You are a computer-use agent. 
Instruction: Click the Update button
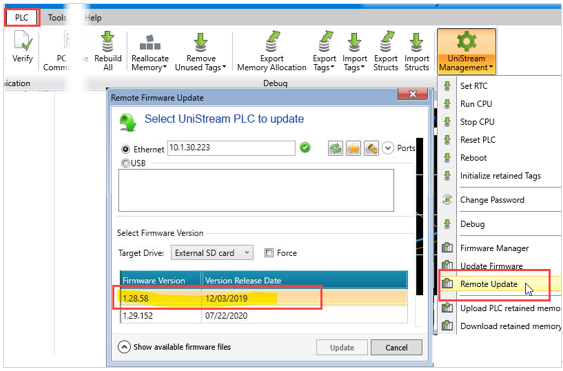[342, 347]
